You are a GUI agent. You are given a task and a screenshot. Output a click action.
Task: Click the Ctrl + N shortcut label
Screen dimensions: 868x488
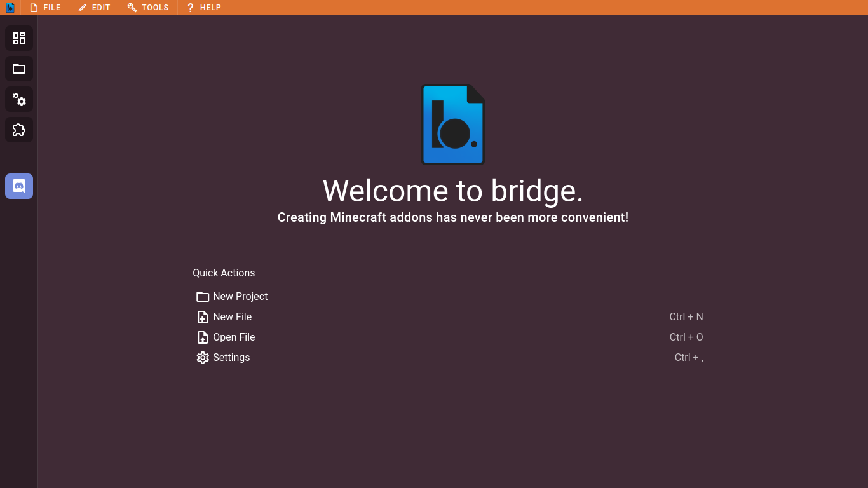click(x=686, y=317)
